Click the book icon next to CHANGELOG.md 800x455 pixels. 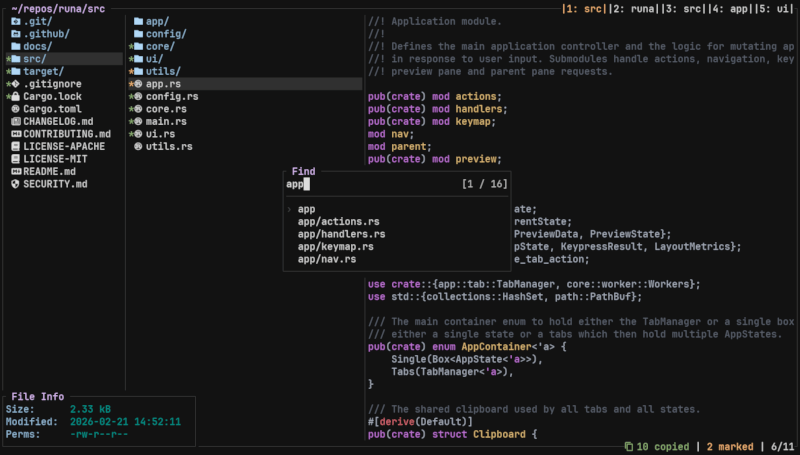click(x=16, y=122)
